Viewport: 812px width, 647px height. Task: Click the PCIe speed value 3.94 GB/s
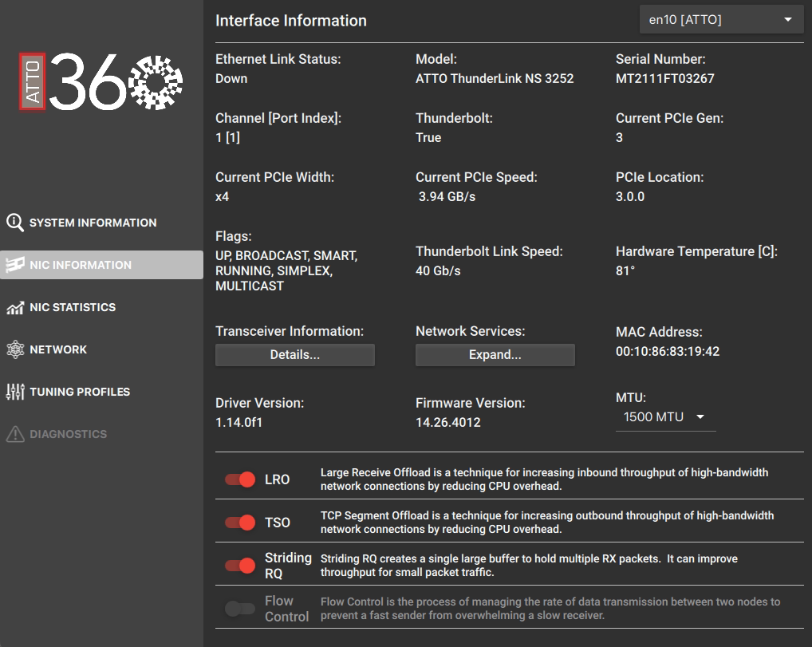[x=447, y=197]
